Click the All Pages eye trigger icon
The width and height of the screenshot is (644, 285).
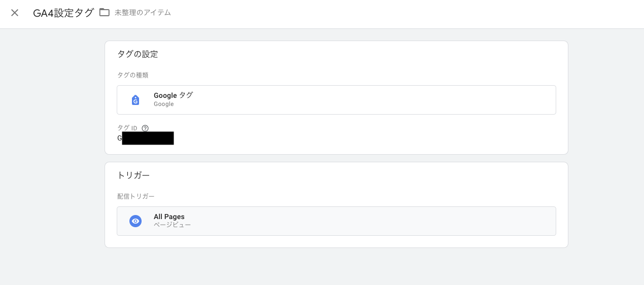135,221
